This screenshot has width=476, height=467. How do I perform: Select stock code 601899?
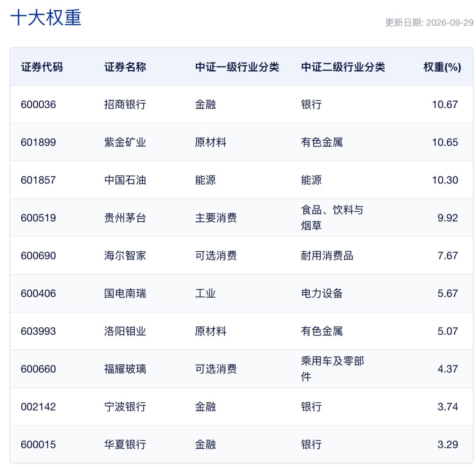(x=38, y=142)
